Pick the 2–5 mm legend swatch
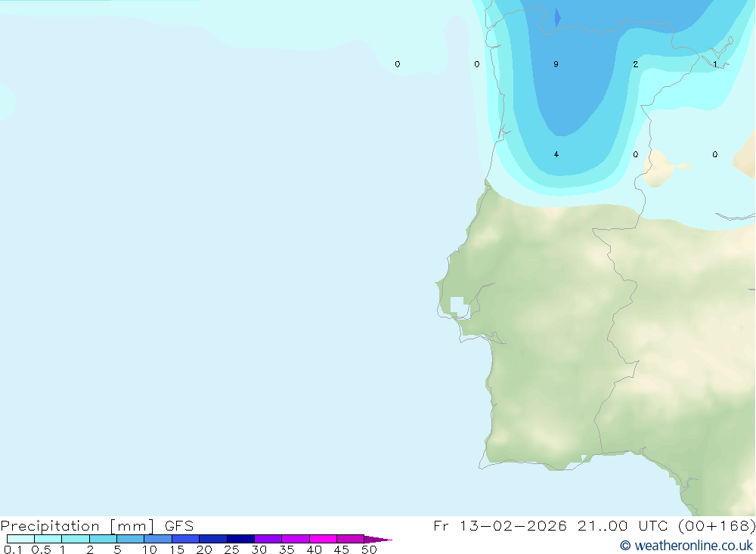This screenshot has height=554, width=756. (x=103, y=539)
